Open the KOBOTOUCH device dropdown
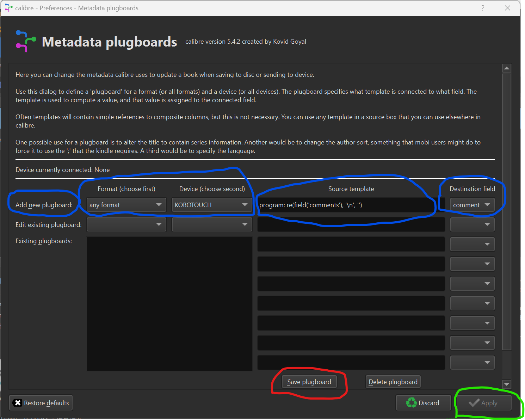 (x=212, y=205)
